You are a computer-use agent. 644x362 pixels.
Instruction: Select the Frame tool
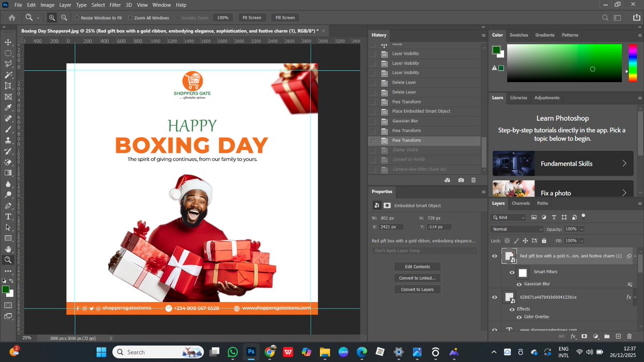pos(8,97)
